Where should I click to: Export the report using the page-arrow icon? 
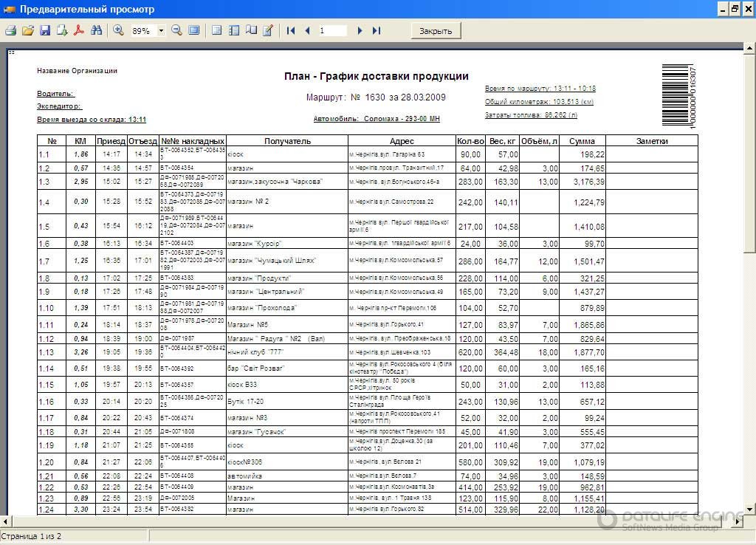(x=62, y=30)
